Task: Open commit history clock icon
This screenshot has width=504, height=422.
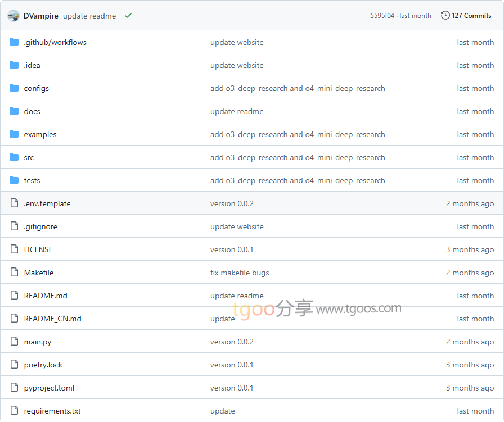Action: (x=445, y=16)
